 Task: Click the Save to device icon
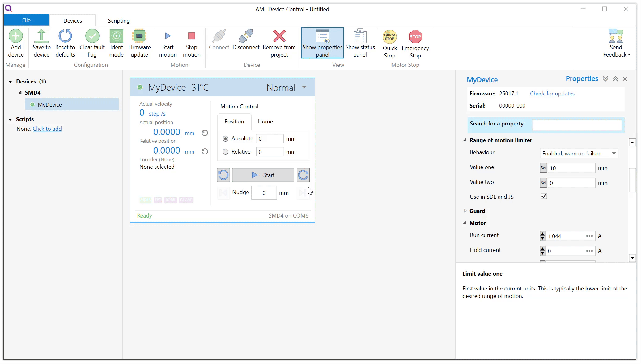click(41, 36)
